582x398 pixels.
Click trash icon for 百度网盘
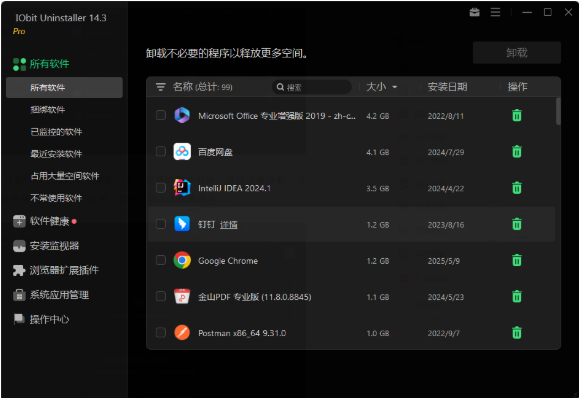517,151
